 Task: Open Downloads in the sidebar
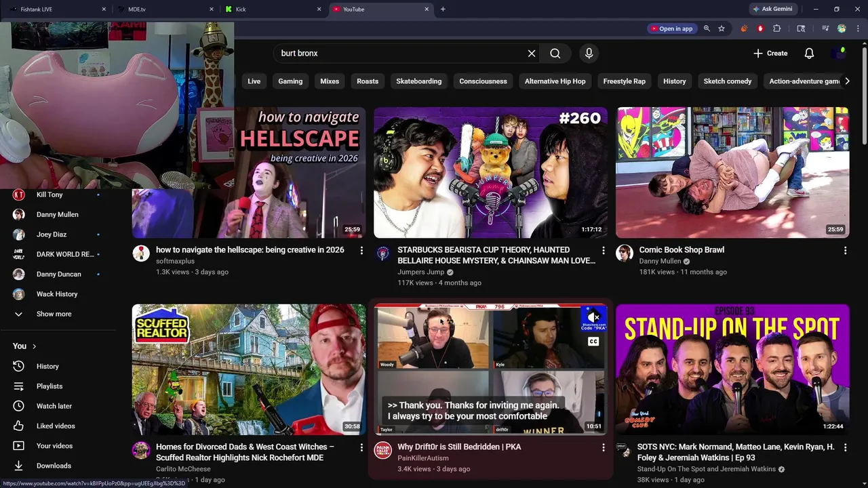pos(58,466)
